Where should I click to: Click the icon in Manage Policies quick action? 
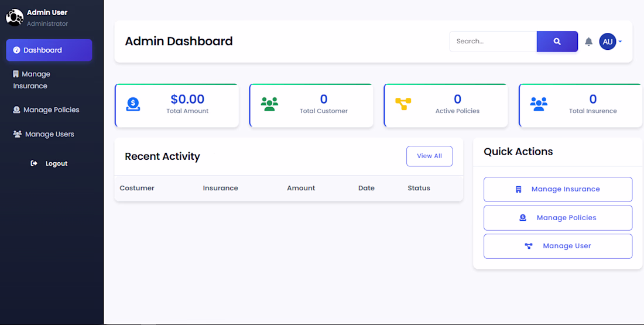(x=523, y=218)
